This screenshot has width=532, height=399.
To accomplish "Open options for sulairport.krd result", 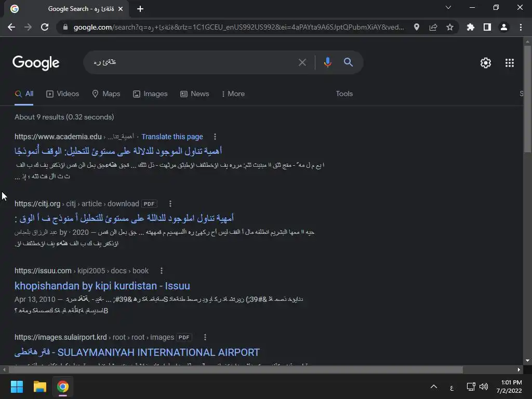I will click(x=205, y=337).
